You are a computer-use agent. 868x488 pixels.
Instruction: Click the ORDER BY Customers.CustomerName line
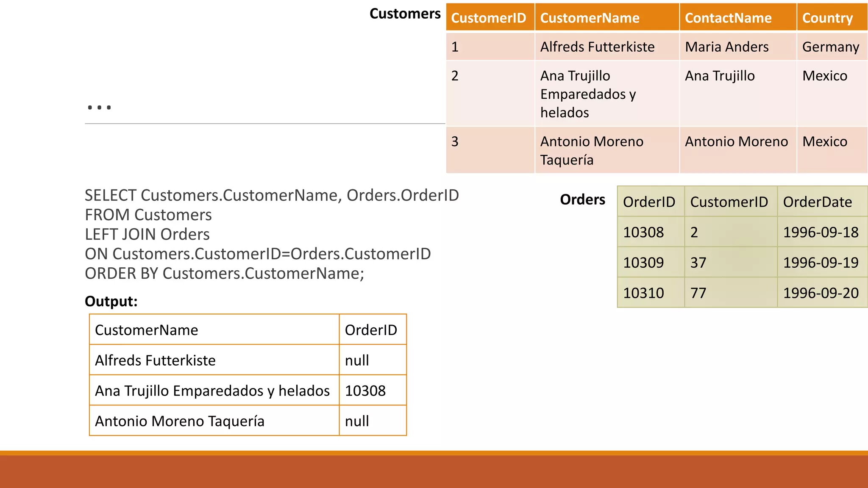(224, 273)
